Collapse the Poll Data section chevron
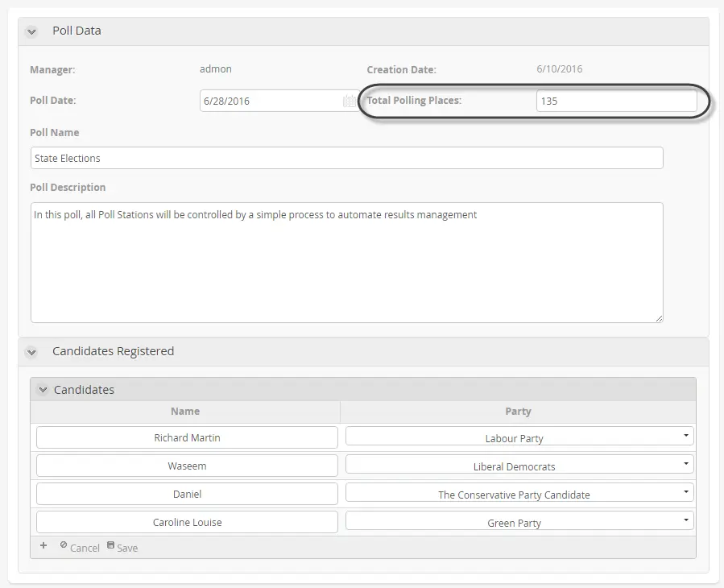This screenshot has width=724, height=588. 31,32
